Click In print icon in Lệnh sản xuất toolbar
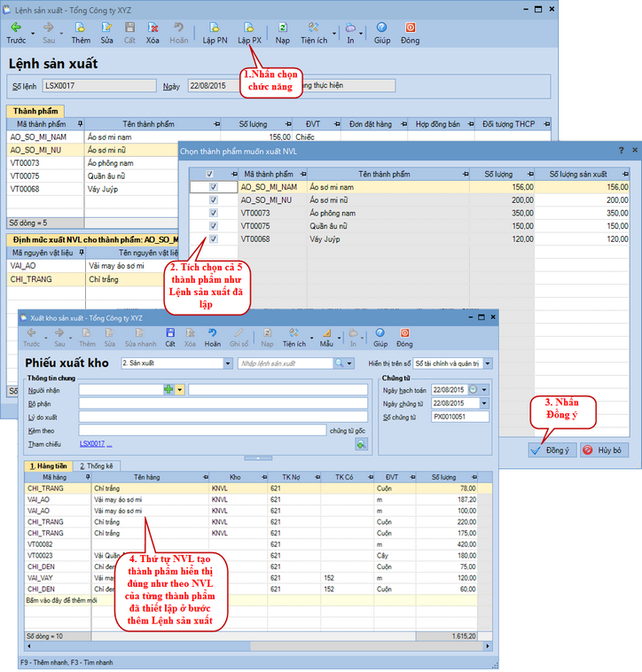Viewport: 642px width, 672px height. coord(350,27)
